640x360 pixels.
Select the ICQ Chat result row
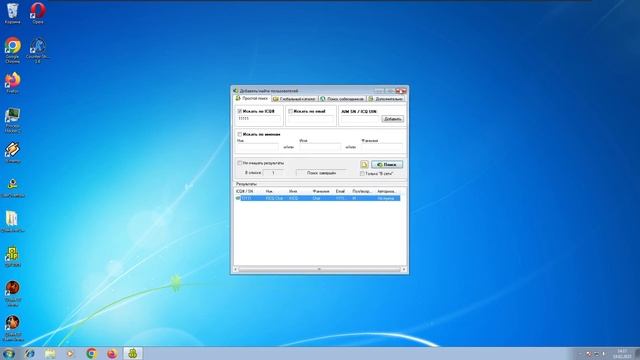tap(318, 198)
